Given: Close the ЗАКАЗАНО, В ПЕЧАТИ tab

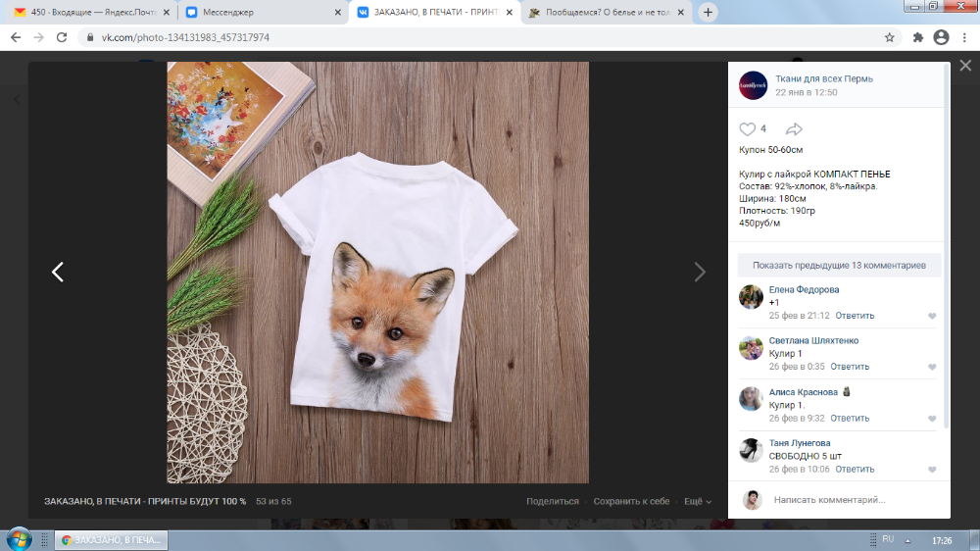Looking at the screenshot, I should (x=509, y=12).
